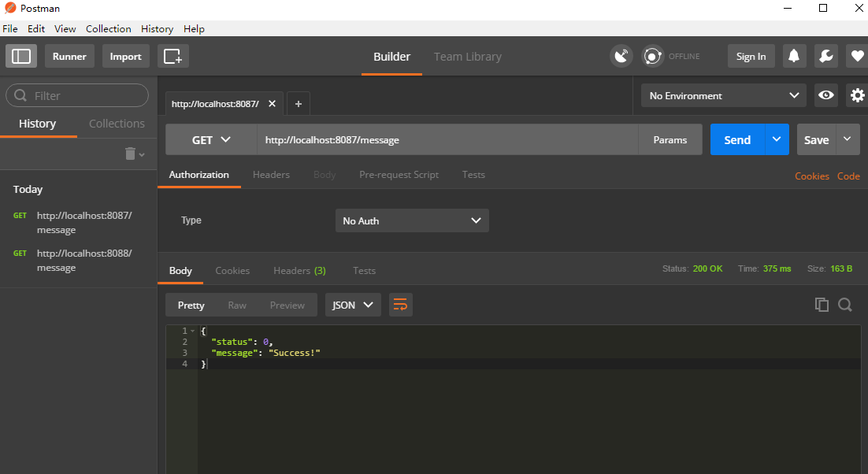Select the response Body tab
Screen dimensions: 868x474
click(x=180, y=270)
